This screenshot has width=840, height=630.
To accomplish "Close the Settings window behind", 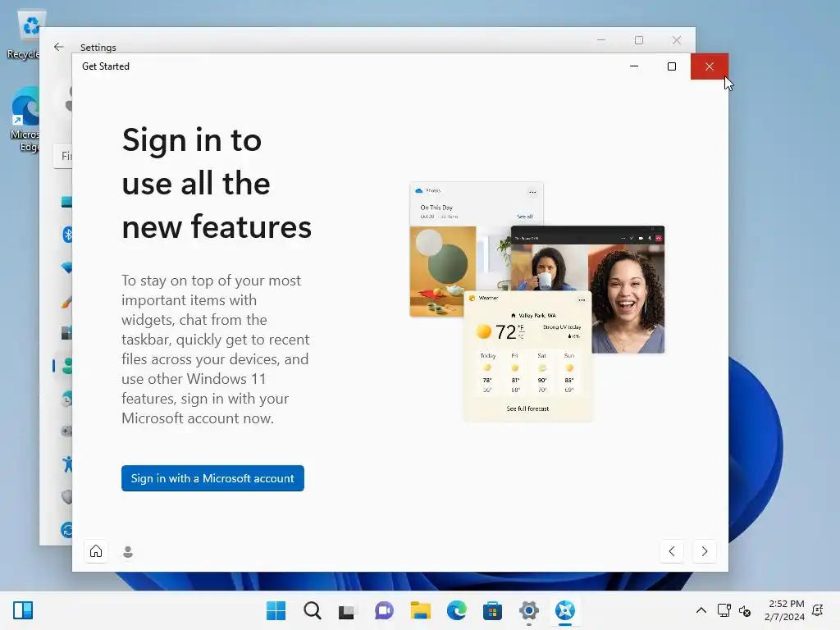I will click(677, 40).
